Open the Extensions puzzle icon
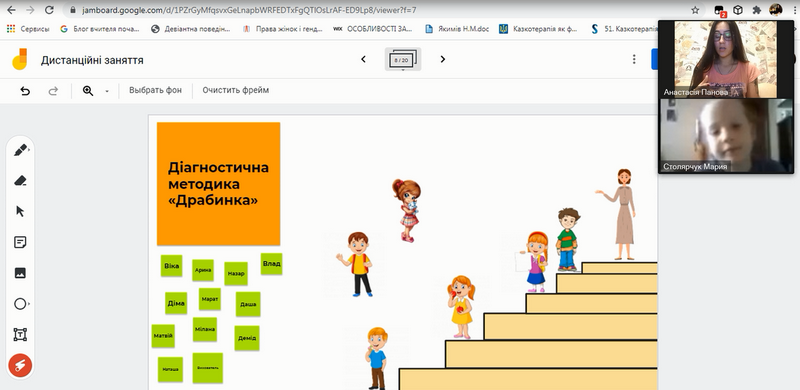 pyautogui.click(x=757, y=10)
